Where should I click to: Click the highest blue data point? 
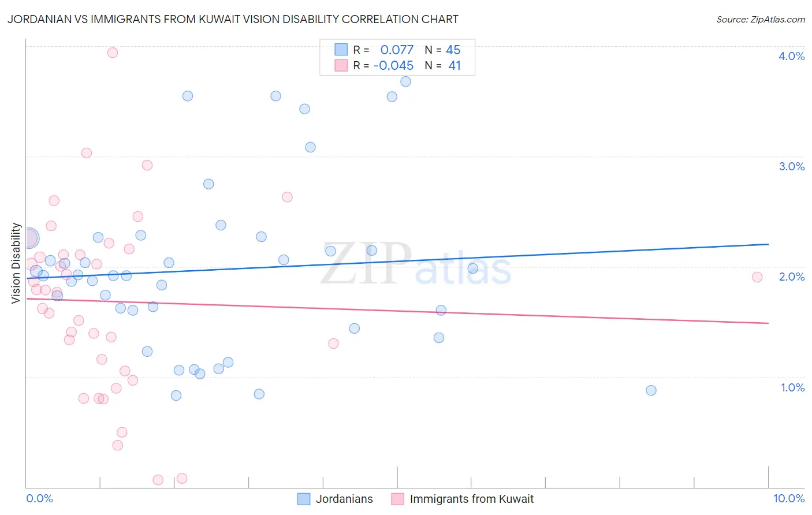[x=405, y=81]
